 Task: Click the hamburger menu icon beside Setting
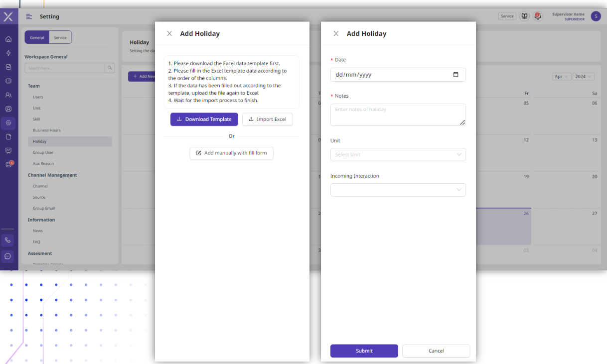[29, 16]
